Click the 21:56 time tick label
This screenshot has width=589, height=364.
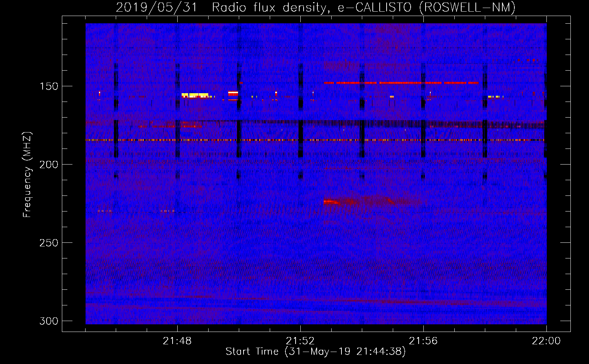[423, 341]
